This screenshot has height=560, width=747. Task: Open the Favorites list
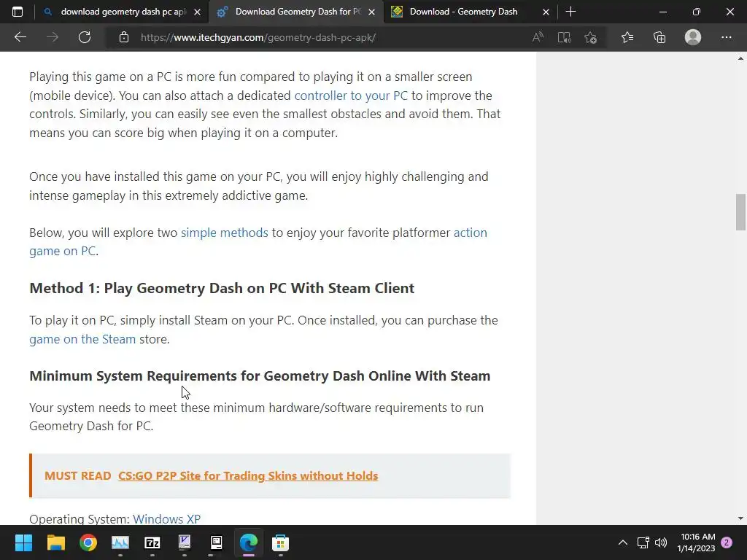[x=627, y=37]
